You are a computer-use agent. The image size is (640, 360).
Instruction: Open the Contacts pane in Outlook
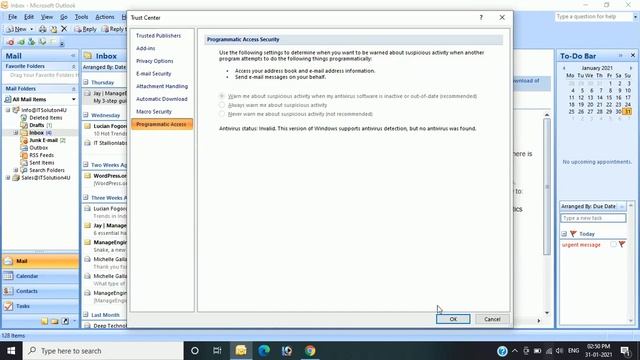coord(40,291)
